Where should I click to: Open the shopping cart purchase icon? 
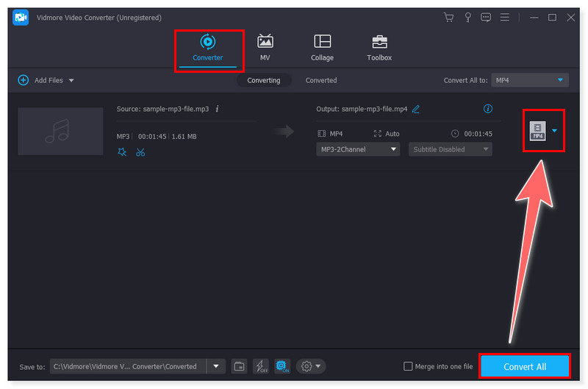pyautogui.click(x=448, y=17)
